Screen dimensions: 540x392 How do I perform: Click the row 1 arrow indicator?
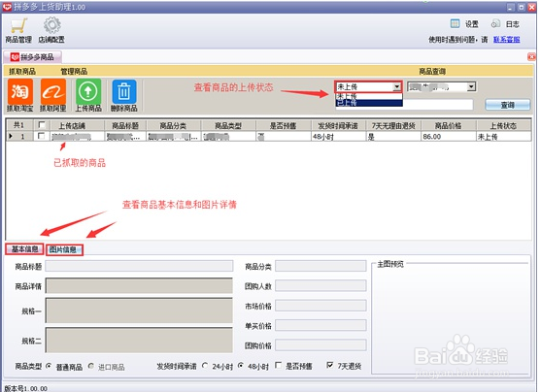11,136
